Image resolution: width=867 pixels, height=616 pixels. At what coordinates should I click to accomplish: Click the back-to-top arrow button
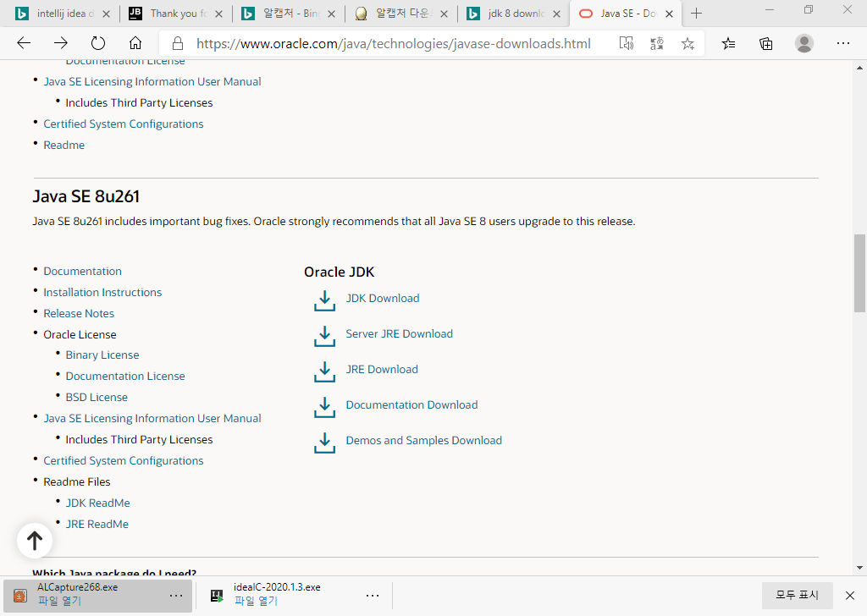35,541
